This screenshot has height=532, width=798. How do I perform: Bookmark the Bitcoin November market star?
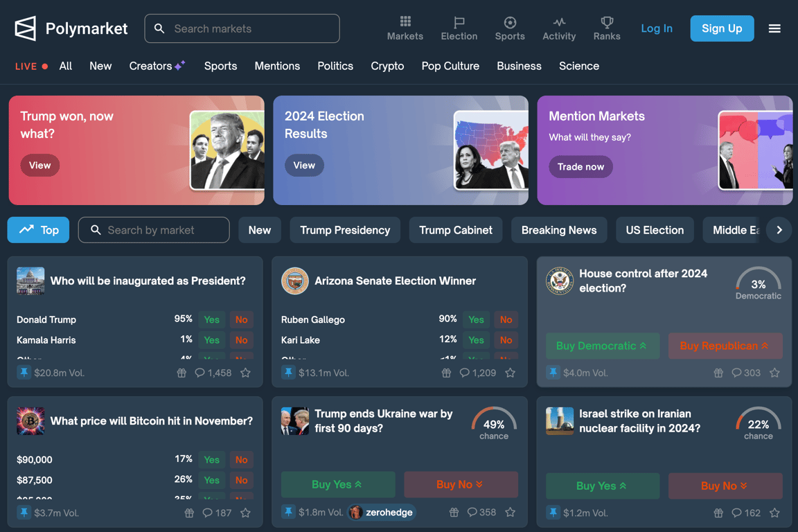coord(245,513)
